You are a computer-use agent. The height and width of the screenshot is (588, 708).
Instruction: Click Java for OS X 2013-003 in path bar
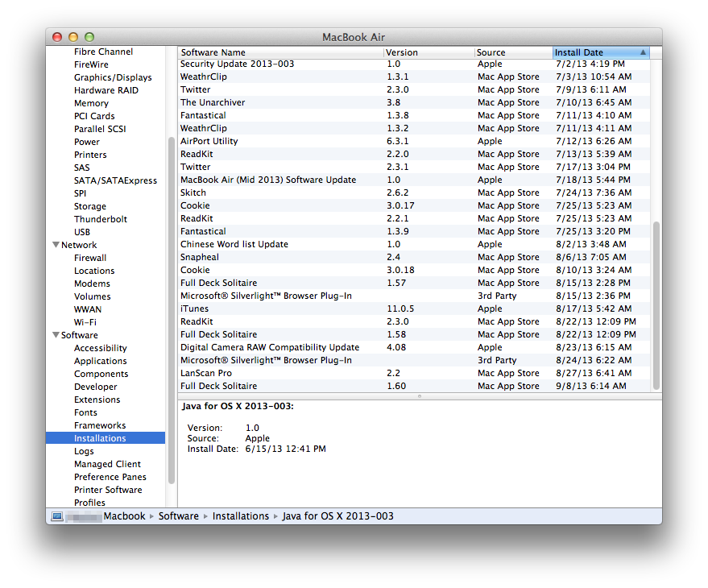click(337, 516)
